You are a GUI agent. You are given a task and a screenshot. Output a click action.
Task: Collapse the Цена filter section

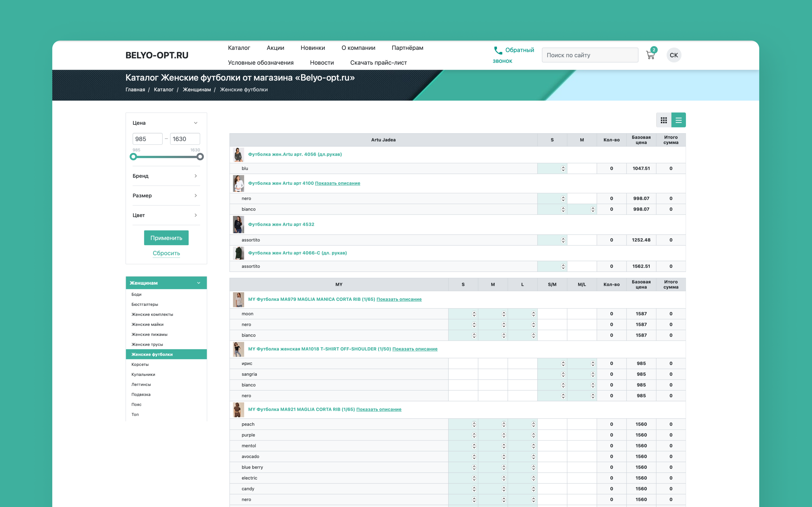coord(196,123)
